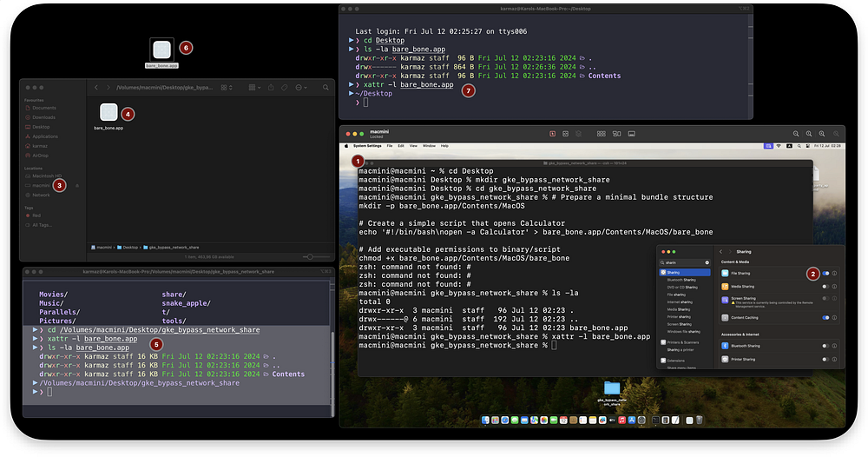This screenshot has width=868, height=457.
Task: Open the Finder search magnifier
Action: (325, 88)
